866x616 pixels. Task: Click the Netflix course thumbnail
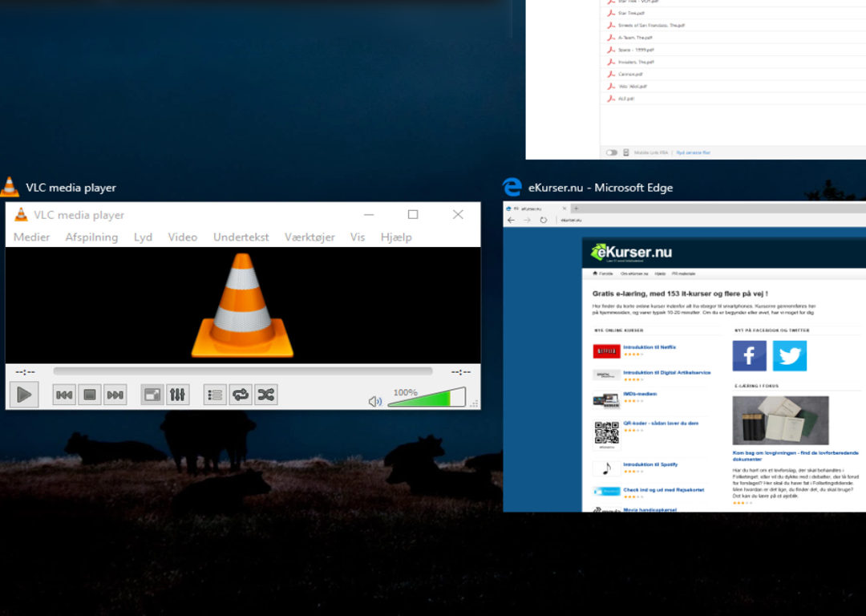[606, 351]
